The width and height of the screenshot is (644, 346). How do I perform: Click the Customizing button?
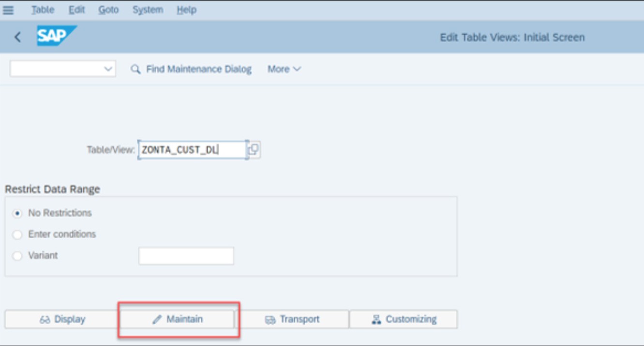tap(404, 319)
